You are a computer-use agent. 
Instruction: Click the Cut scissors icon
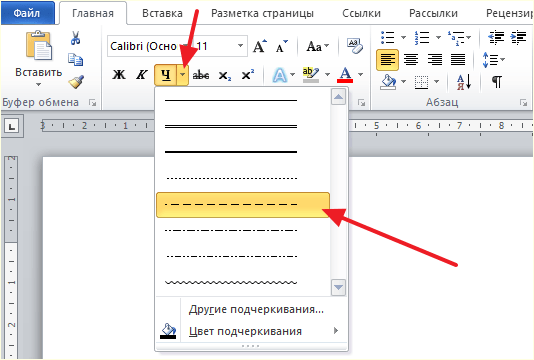[75, 38]
